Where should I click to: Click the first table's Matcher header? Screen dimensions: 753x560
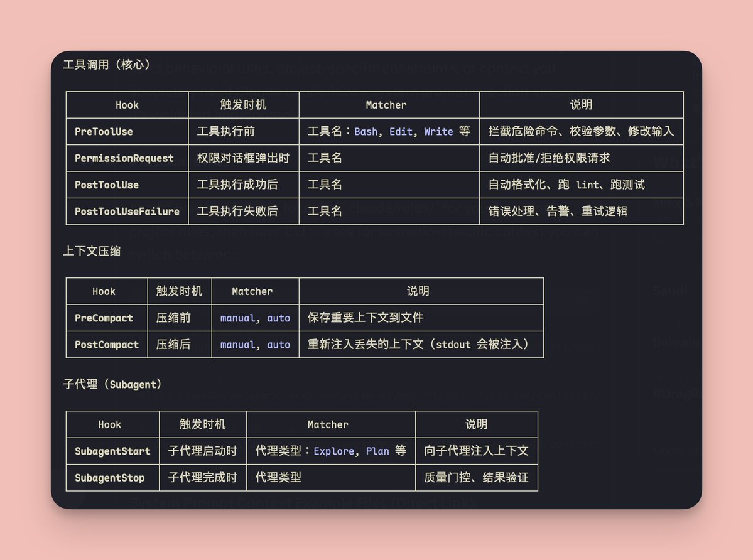386,105
